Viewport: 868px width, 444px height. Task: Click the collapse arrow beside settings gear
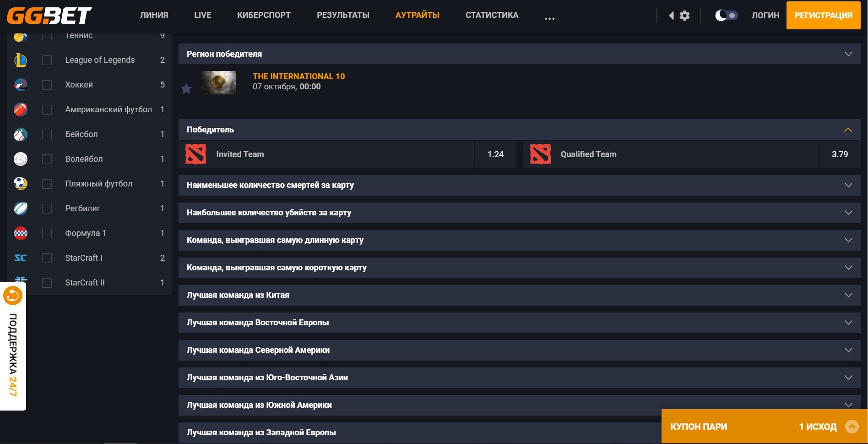pyautogui.click(x=671, y=16)
